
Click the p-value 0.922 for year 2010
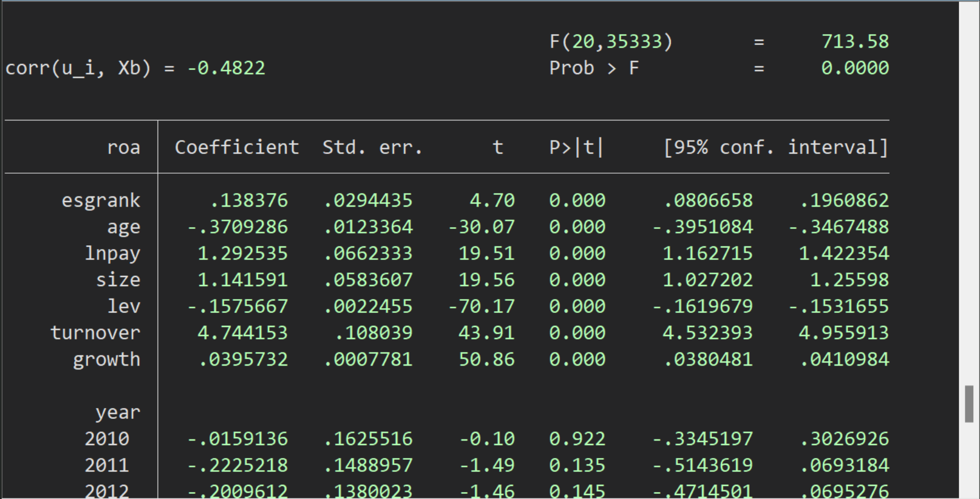point(577,439)
